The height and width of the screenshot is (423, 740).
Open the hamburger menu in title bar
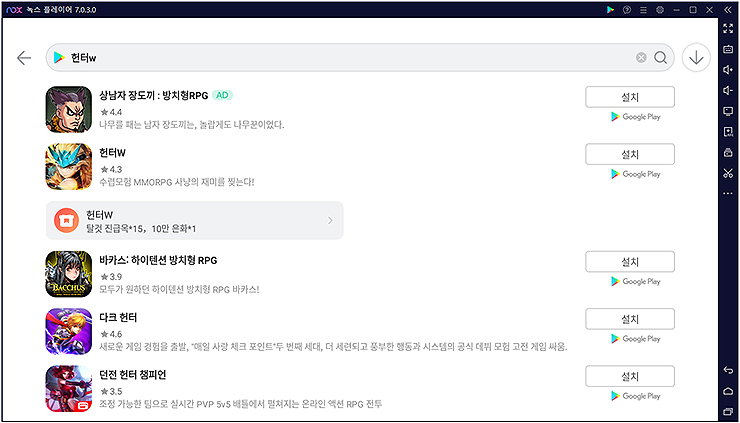643,9
